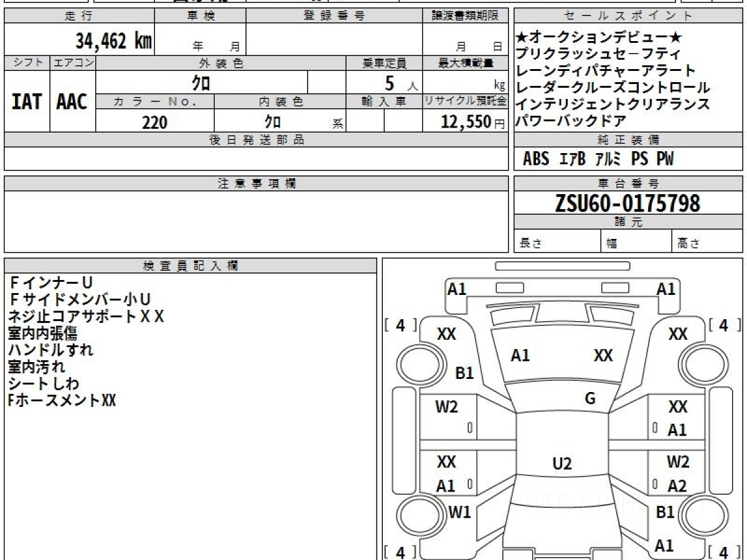Click the 高さ dimension label
This screenshot has height=560, width=747.
[689, 244]
